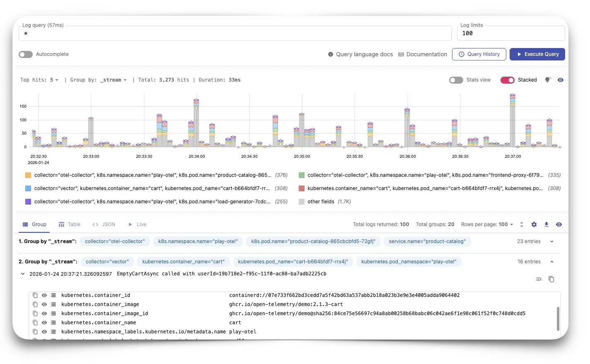
Task: Click the Execute Query button
Action: [x=537, y=54]
